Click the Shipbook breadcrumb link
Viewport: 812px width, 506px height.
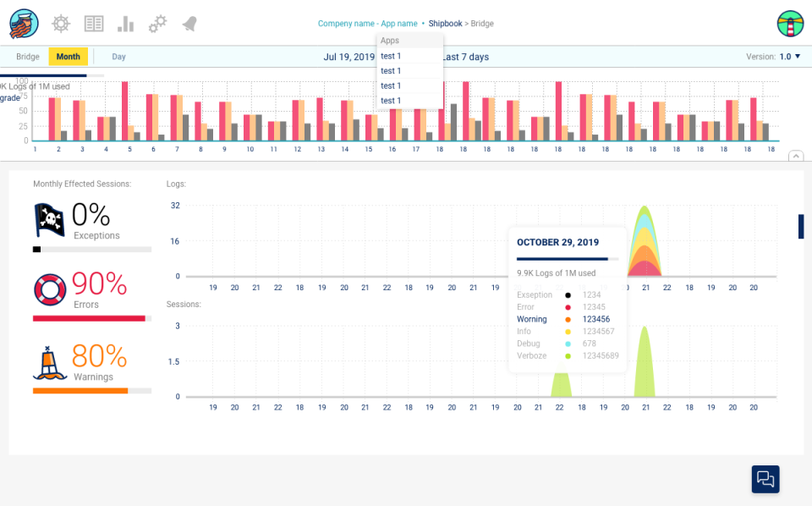[446, 24]
